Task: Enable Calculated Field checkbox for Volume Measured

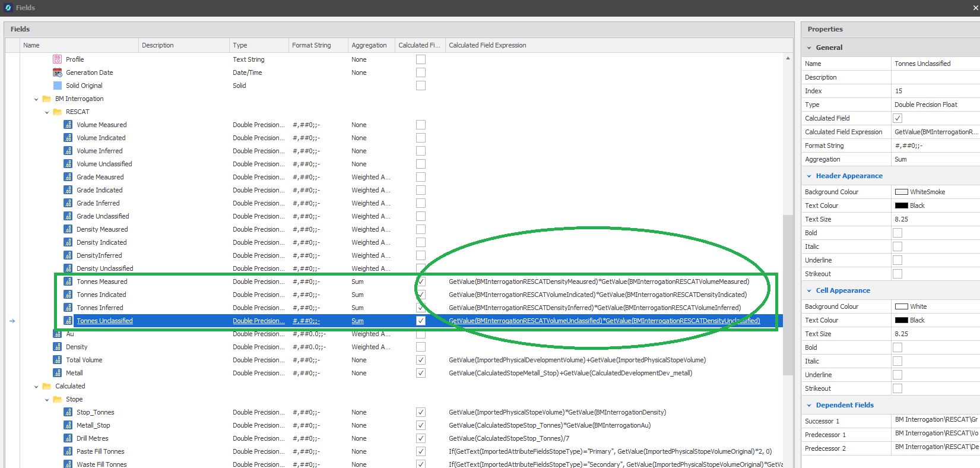Action: (x=421, y=125)
